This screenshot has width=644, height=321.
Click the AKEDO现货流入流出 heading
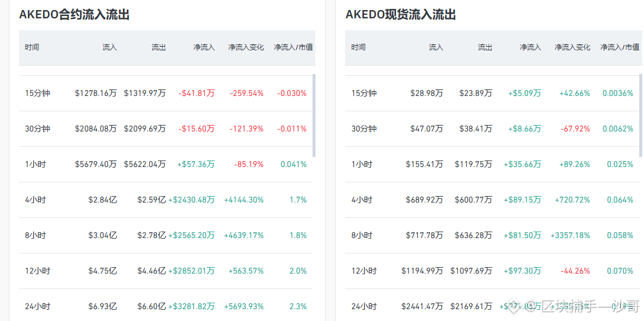coord(401,15)
